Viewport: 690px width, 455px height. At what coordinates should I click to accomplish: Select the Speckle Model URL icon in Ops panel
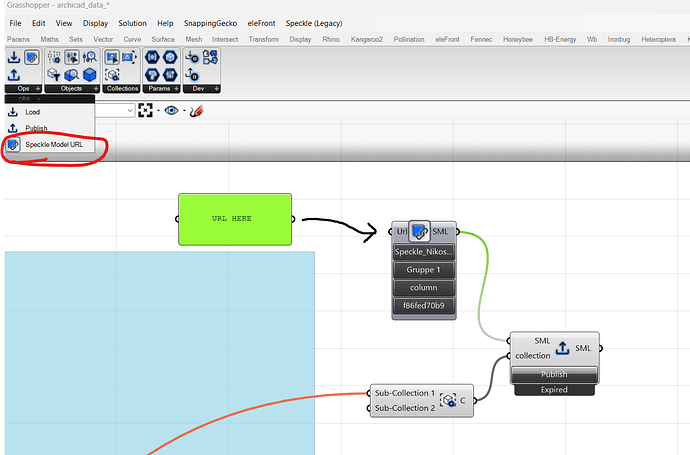click(32, 57)
